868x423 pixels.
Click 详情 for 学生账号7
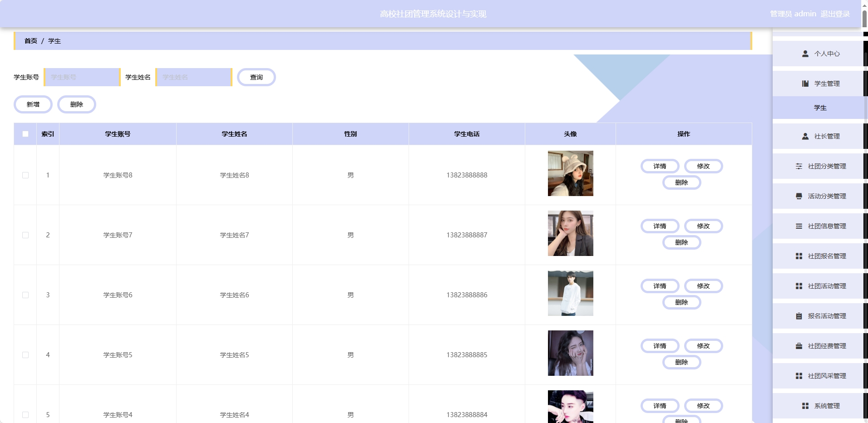[x=660, y=226]
